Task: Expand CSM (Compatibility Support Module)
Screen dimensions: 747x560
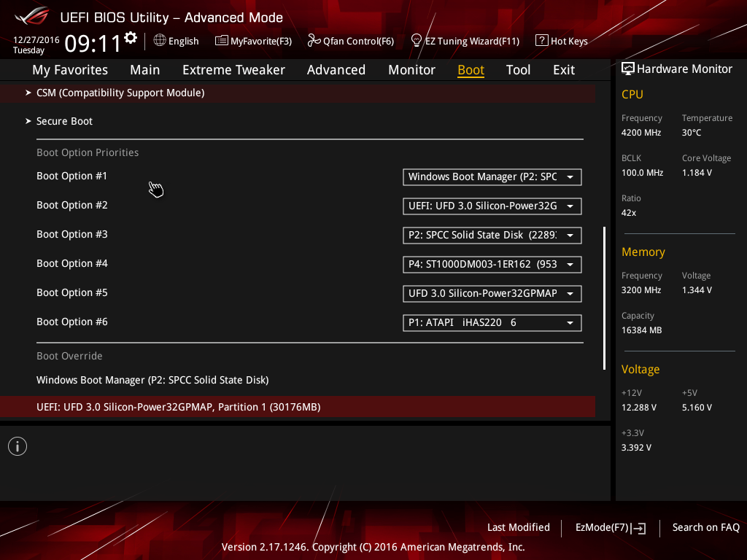Action: tap(298, 93)
